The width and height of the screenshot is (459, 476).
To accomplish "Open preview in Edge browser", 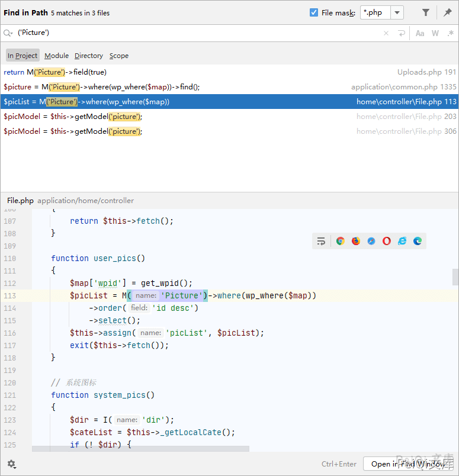I will click(x=418, y=241).
